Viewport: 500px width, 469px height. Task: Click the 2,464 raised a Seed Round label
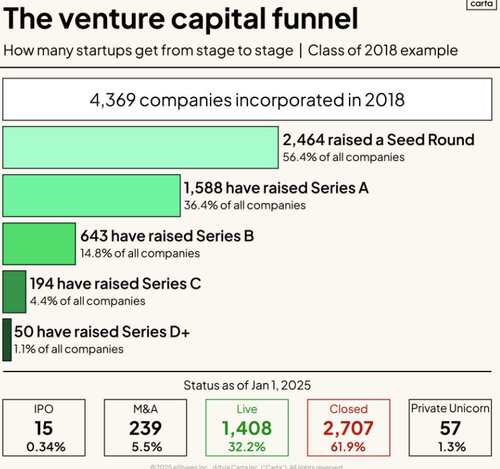378,140
